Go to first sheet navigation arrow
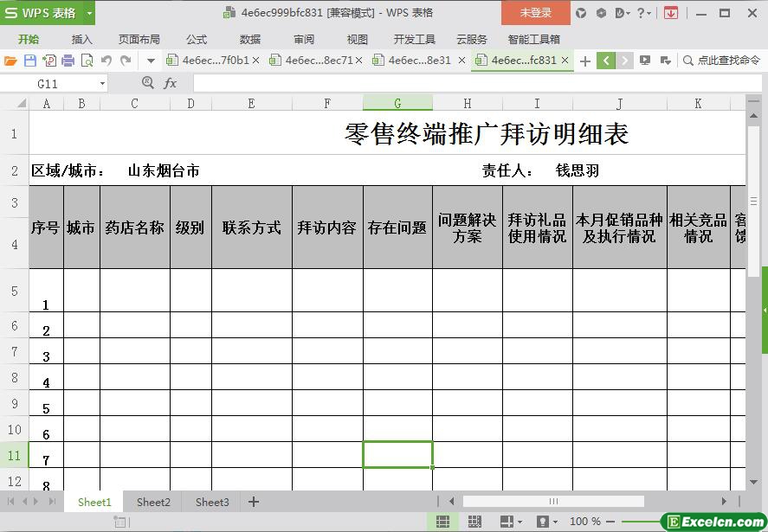Viewport: 768px width, 532px height. click(10, 502)
